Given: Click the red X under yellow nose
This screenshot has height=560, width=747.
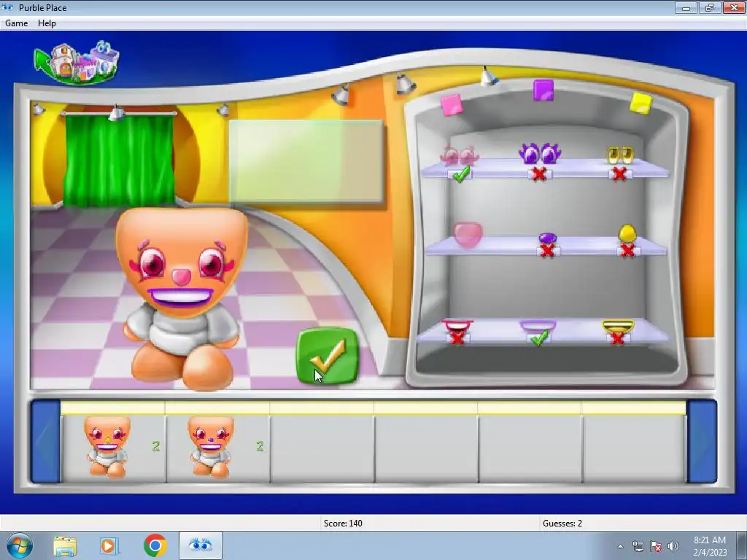Looking at the screenshot, I should coord(627,251).
